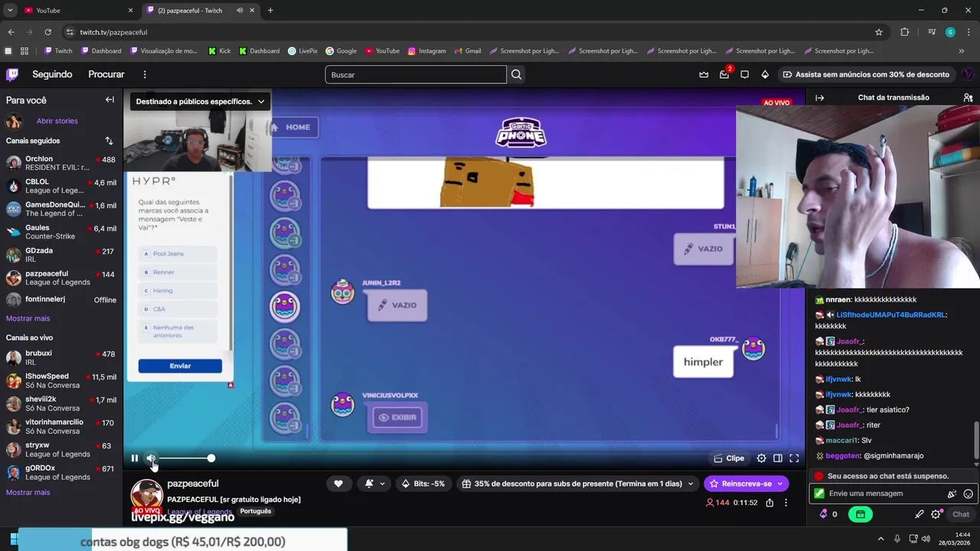Open the Reinscreva-se dropdown arrow

(780, 484)
